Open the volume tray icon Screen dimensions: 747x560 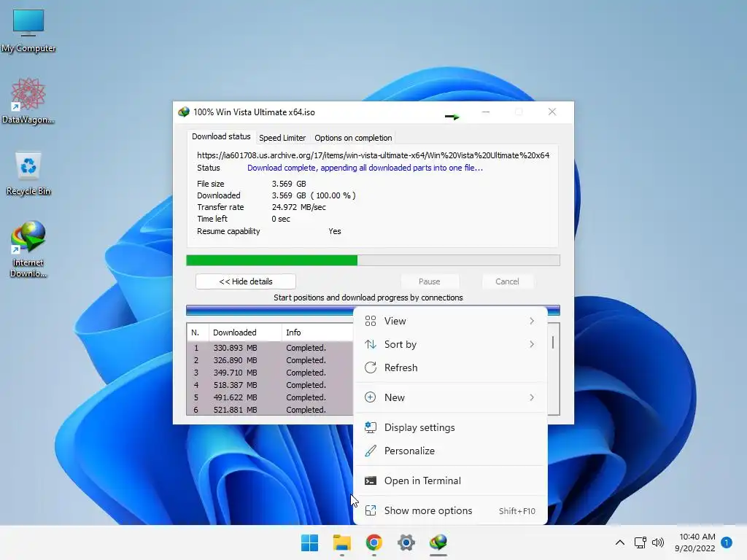point(658,542)
